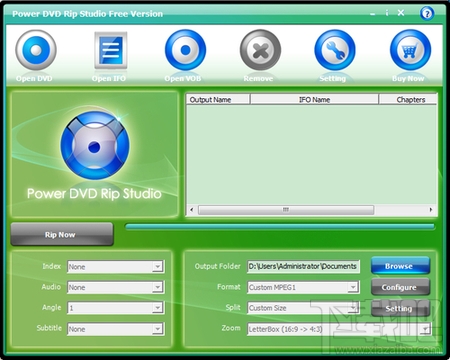Close the Power DVD Rip Studio window
Screen dimensions: 450x360
(401, 13)
